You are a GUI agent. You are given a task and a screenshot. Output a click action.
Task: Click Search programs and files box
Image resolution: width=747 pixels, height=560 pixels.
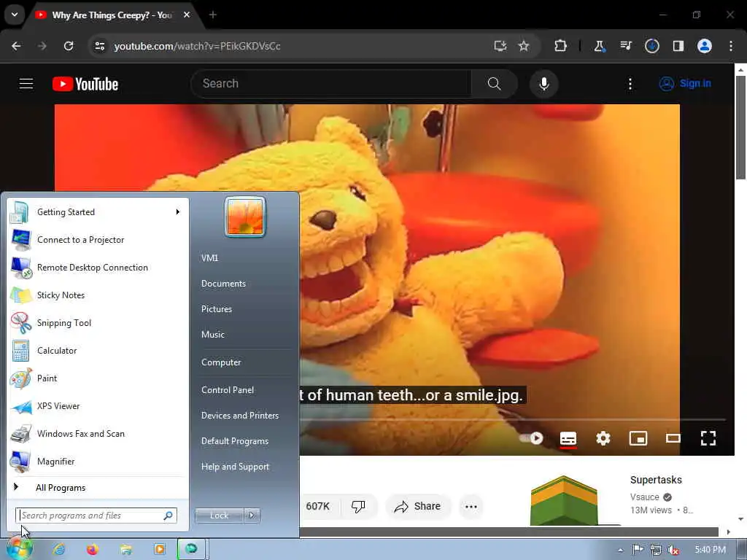97,516
